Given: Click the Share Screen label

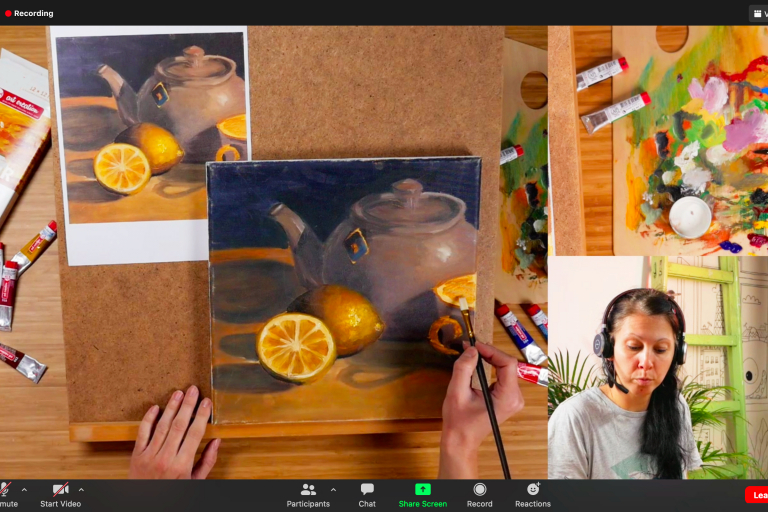Looking at the screenshot, I should pyautogui.click(x=422, y=504).
